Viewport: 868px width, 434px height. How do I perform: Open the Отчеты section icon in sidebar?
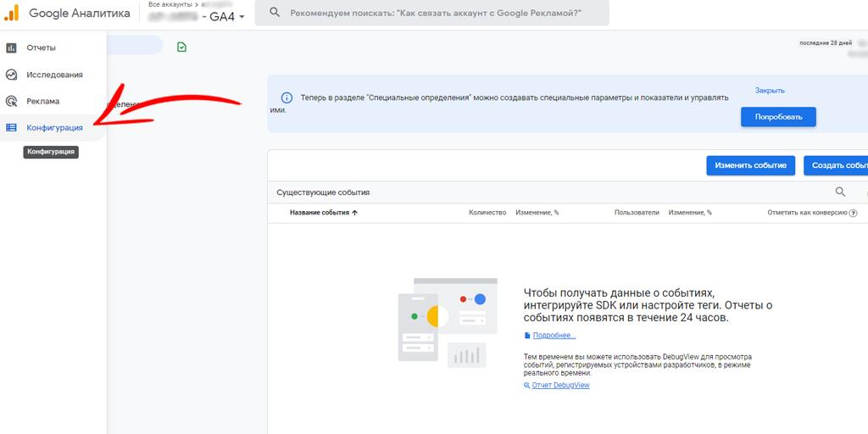[x=11, y=47]
